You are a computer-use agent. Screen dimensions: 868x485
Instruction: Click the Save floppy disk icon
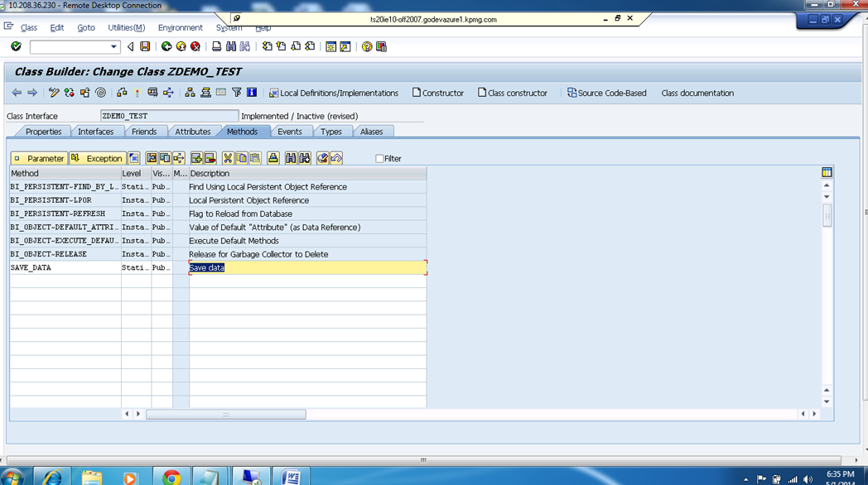145,46
